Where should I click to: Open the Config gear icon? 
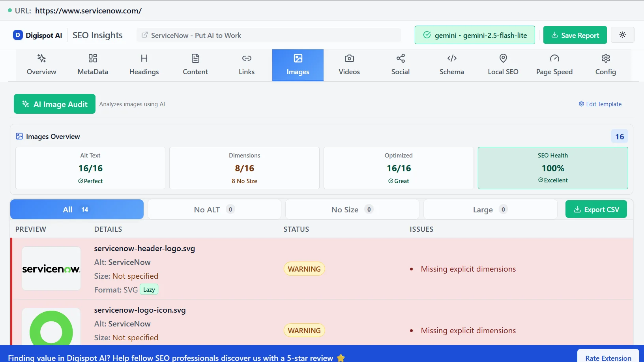click(x=606, y=58)
